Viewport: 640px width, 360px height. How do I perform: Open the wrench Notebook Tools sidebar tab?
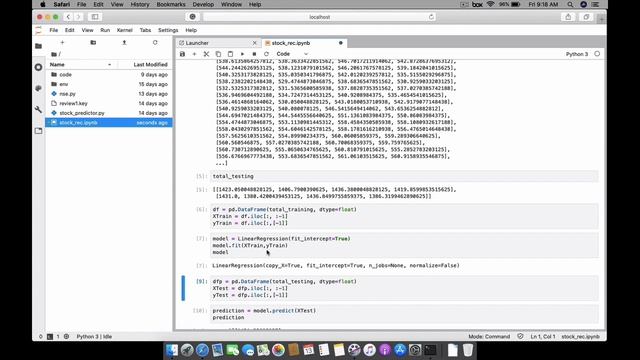[38, 109]
